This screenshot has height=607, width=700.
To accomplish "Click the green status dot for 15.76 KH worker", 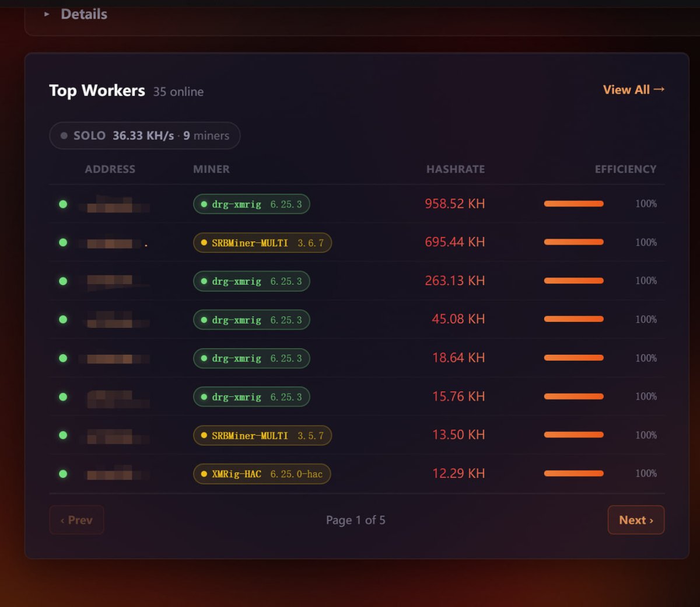I will pos(63,397).
